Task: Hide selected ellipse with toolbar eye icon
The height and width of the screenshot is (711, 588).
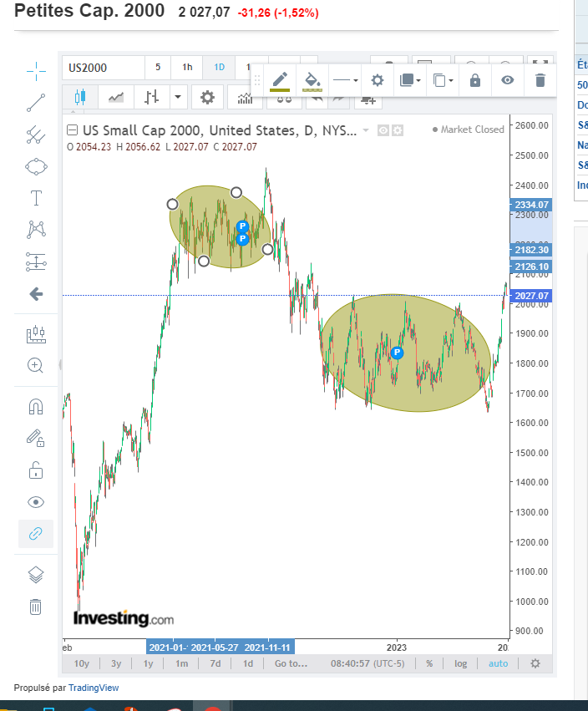Action: (x=507, y=80)
